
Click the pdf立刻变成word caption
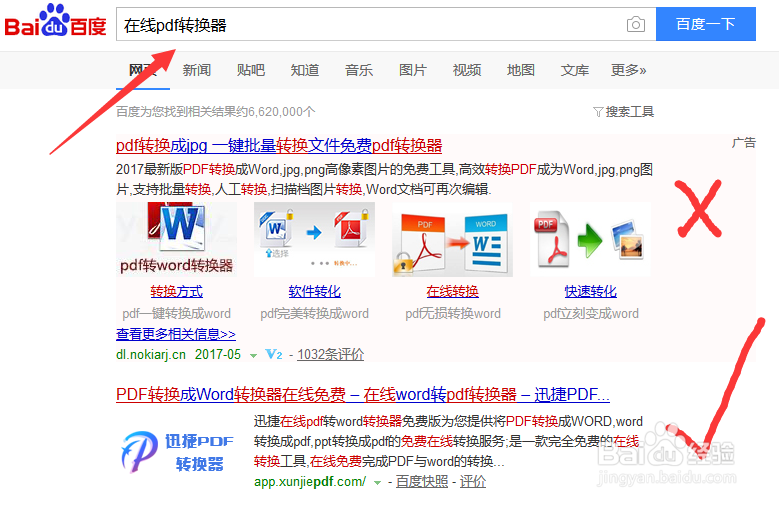point(591,314)
